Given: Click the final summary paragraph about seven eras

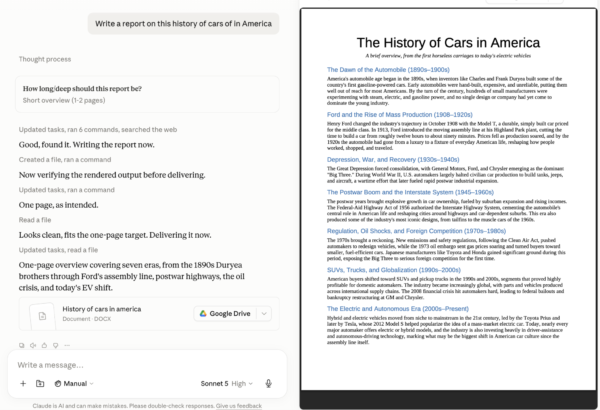Looking at the screenshot, I should (x=132, y=276).
